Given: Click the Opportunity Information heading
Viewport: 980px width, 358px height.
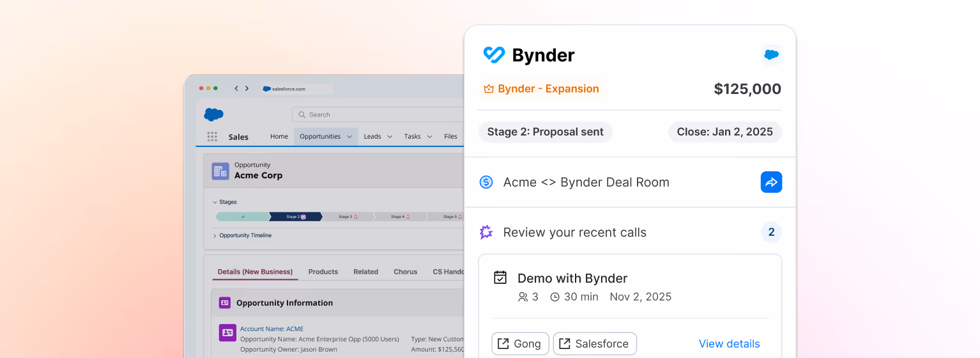Looking at the screenshot, I should coord(285,303).
